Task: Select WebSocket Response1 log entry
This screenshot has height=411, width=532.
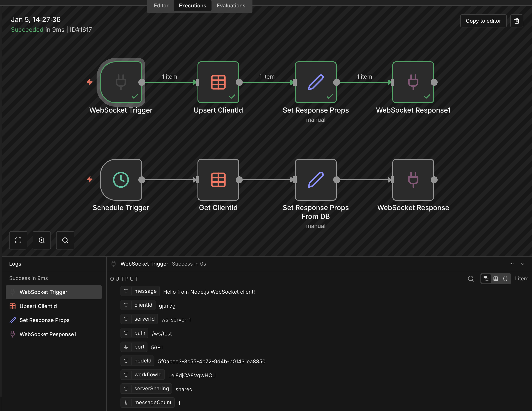Action: [x=48, y=334]
